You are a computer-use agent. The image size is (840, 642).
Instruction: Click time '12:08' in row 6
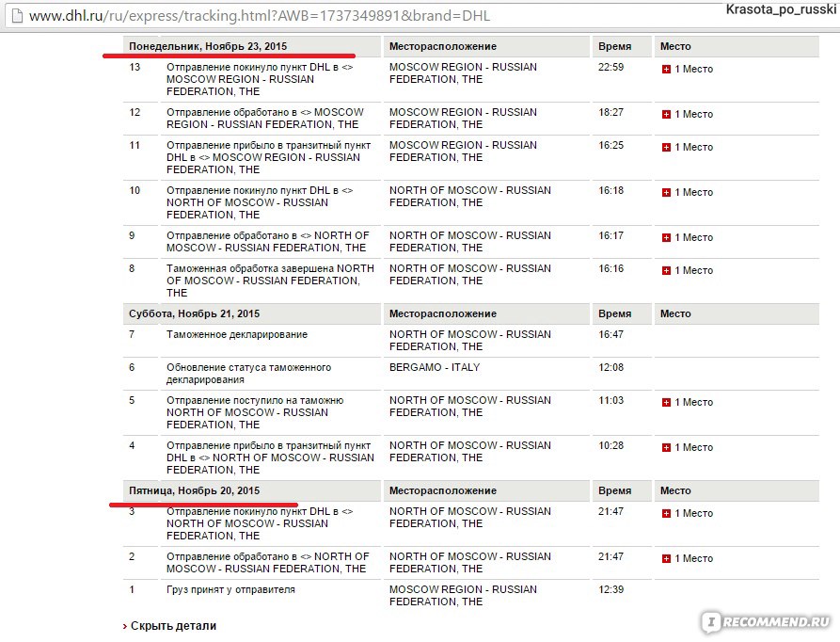pyautogui.click(x=610, y=368)
